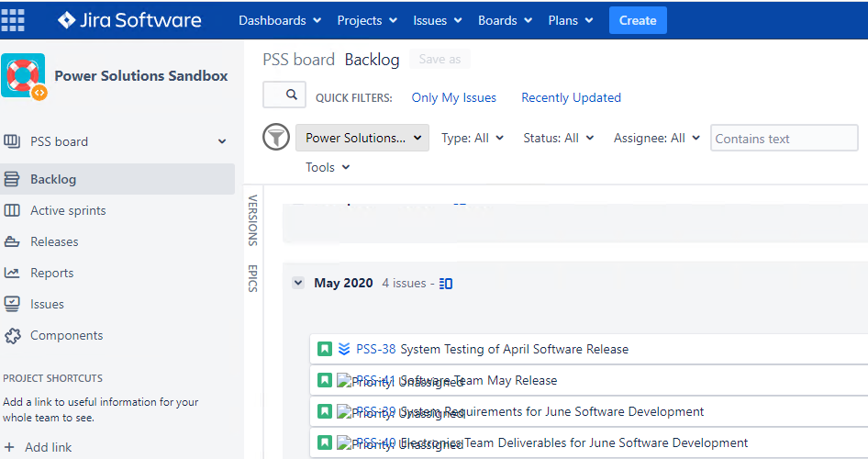Click the Power Solutions Sandbox project avatar
The image size is (868, 459).
point(23,76)
